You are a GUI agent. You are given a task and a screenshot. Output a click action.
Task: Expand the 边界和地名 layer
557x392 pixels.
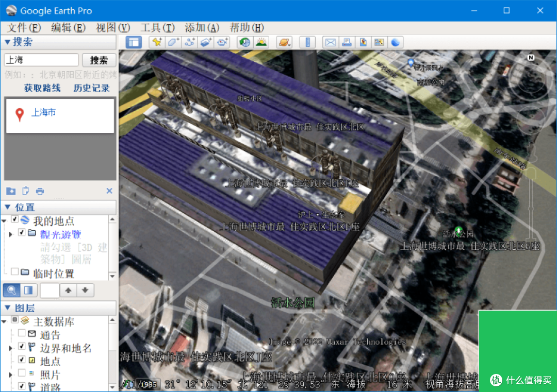click(x=11, y=348)
